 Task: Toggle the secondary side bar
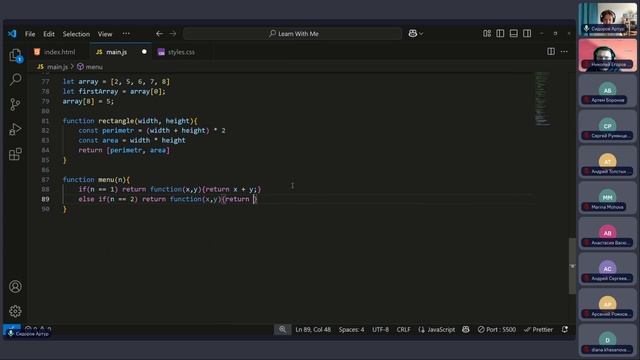click(527, 33)
